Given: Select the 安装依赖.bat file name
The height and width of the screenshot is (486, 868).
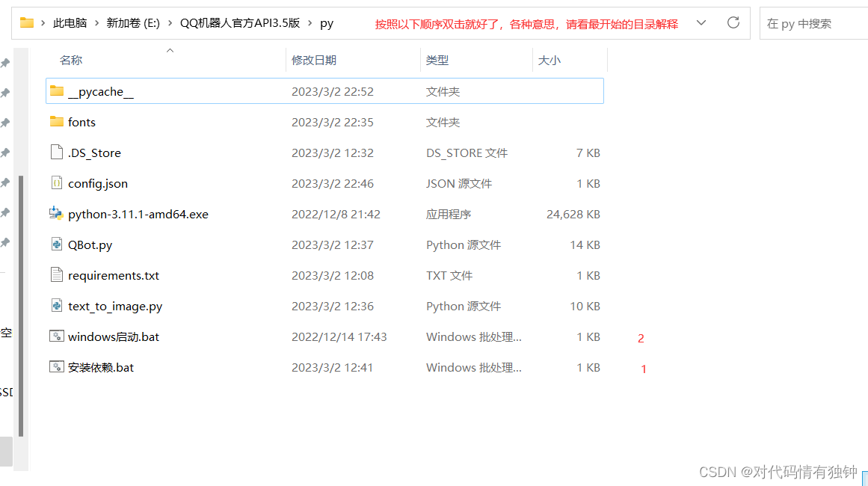Looking at the screenshot, I should pyautogui.click(x=101, y=368).
